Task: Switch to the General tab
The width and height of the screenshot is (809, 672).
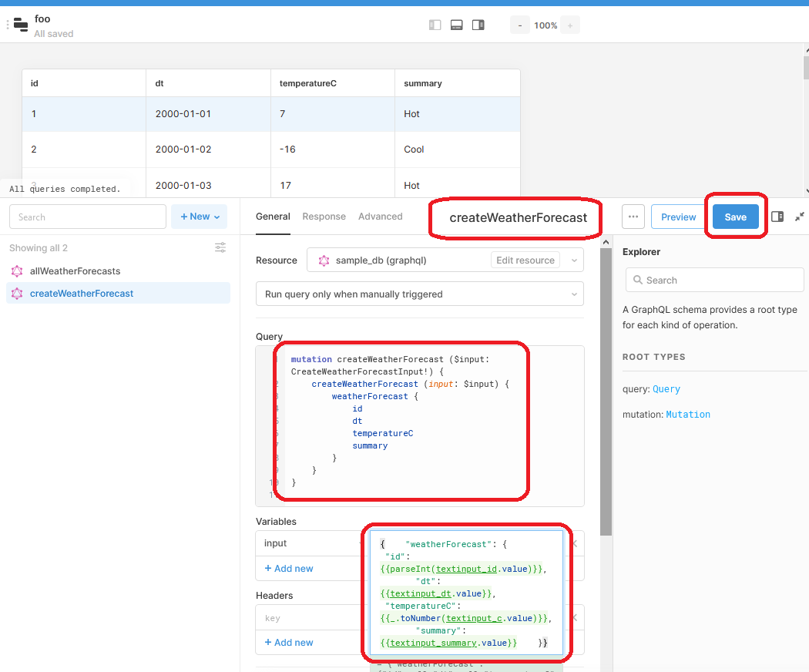Action: (x=273, y=217)
